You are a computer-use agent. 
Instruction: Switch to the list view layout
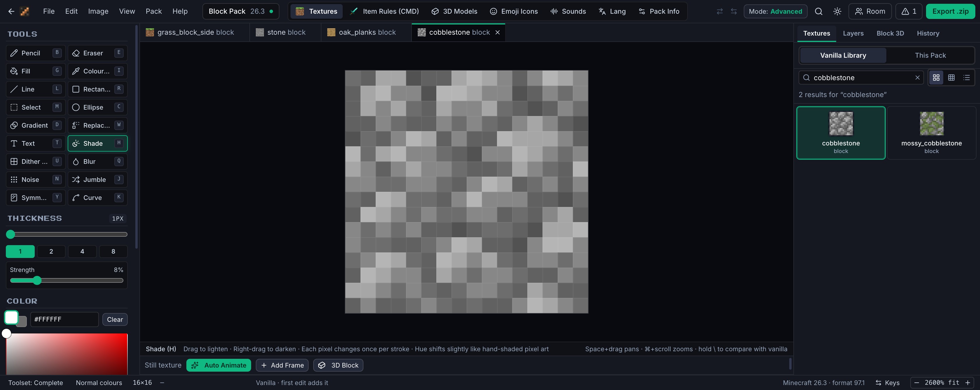[x=966, y=78]
